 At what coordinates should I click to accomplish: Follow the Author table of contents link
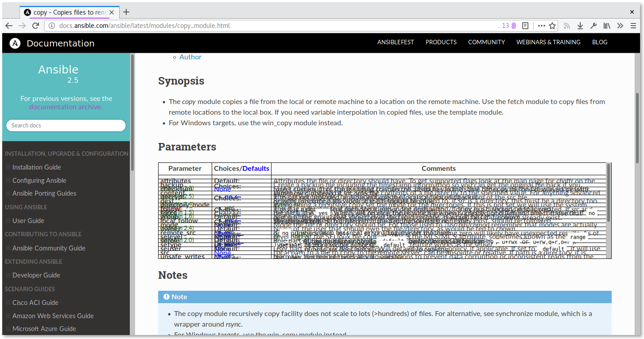coord(190,57)
